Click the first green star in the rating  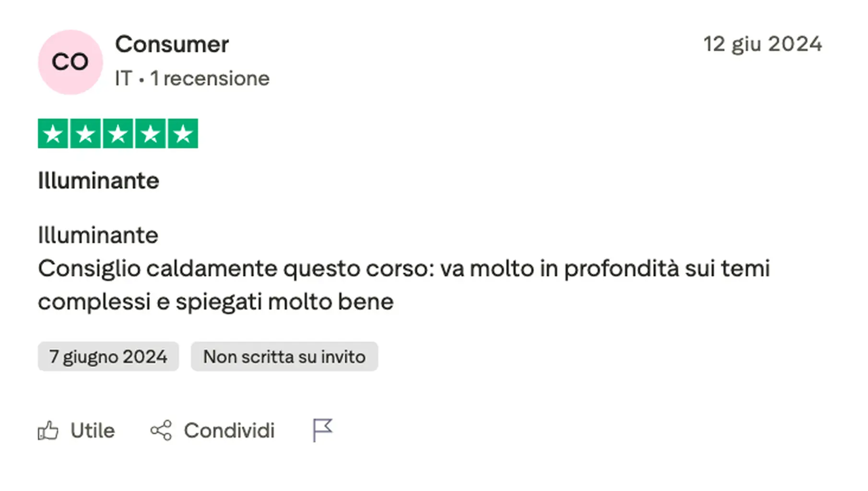point(53,134)
